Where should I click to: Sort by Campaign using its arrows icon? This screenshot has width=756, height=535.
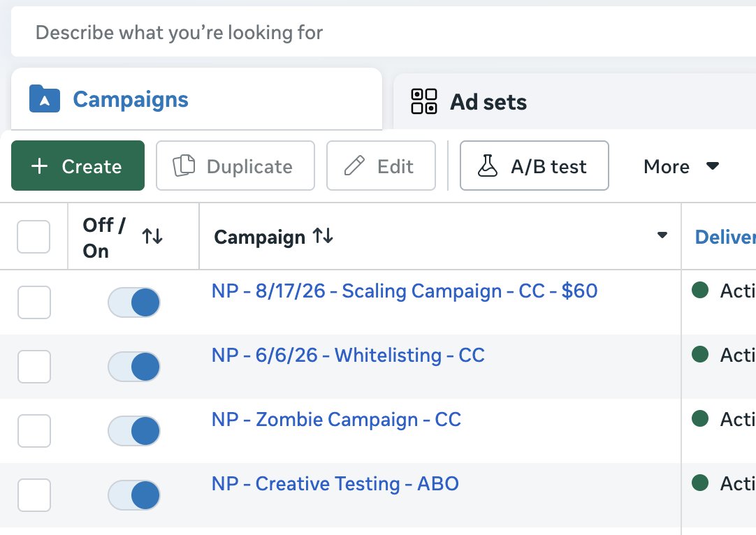(323, 235)
